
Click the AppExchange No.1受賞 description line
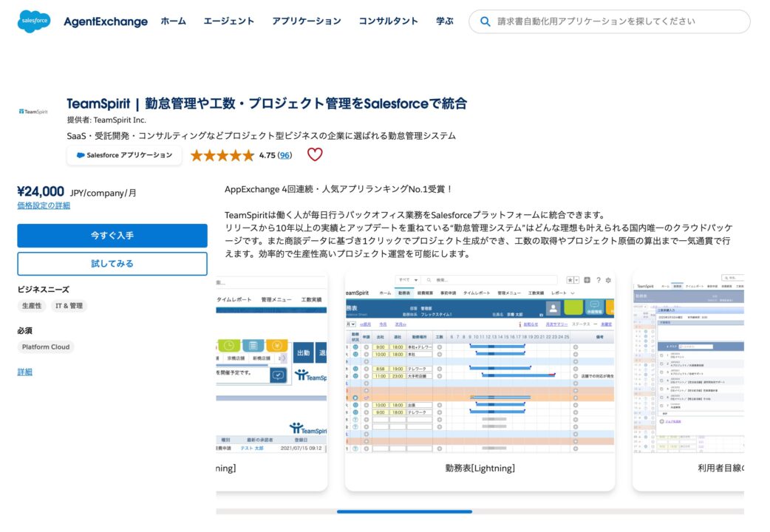click(338, 189)
